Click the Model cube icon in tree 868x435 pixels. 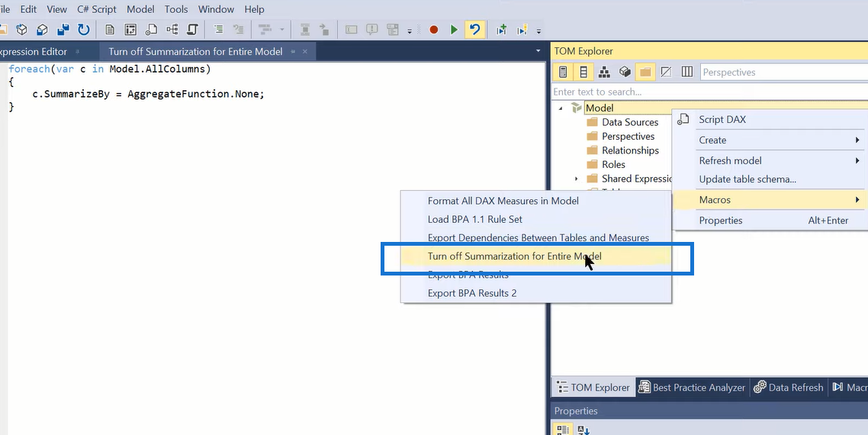coord(577,108)
